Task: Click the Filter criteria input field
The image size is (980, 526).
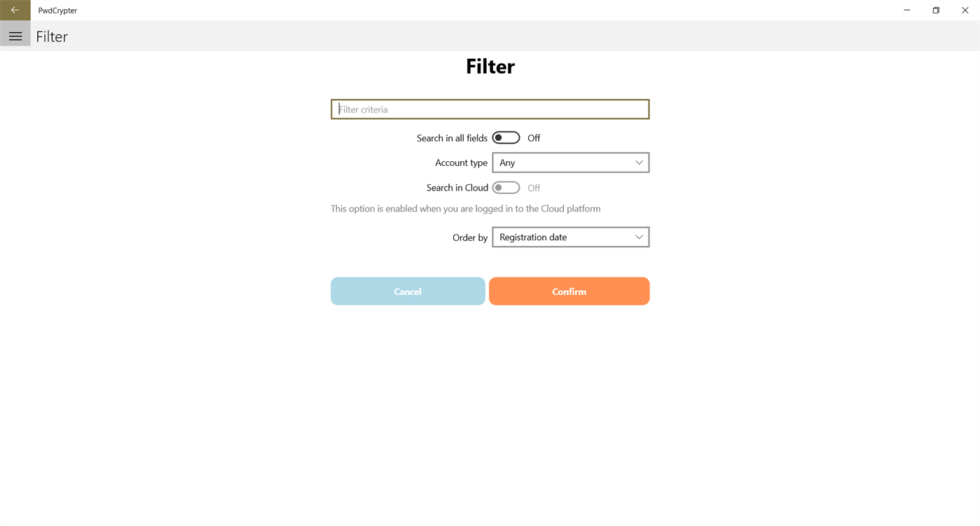Action: pyautogui.click(x=490, y=109)
